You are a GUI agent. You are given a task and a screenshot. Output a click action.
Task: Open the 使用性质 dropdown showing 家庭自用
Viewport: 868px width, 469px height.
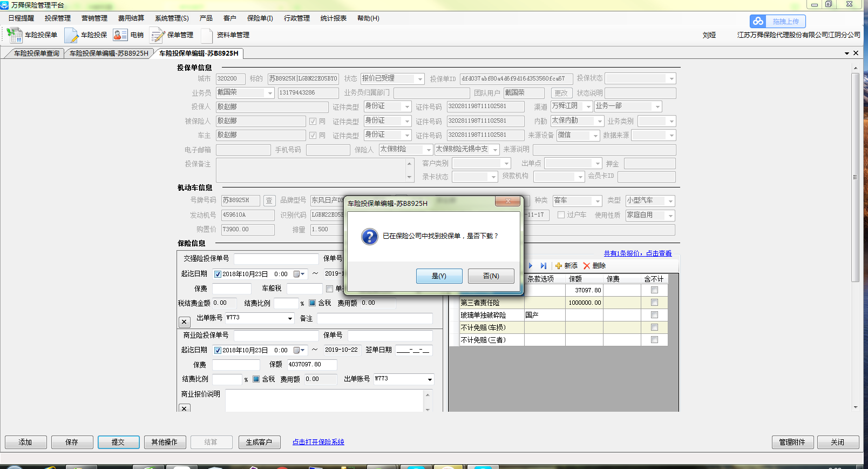coord(670,216)
